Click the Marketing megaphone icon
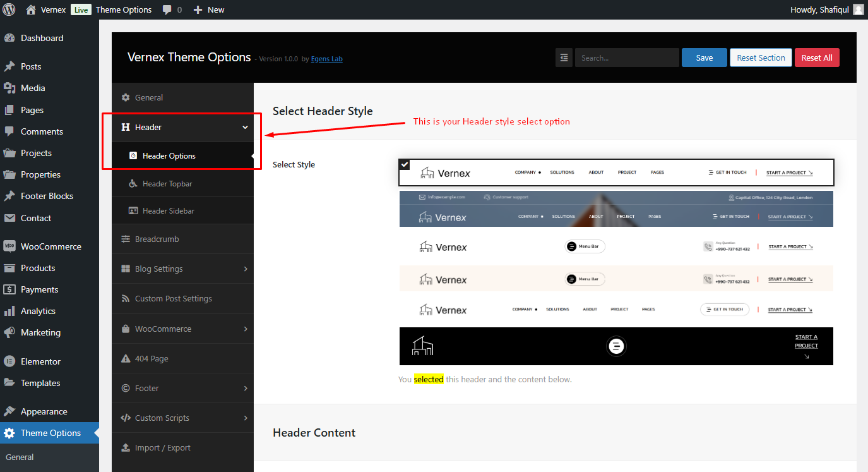The height and width of the screenshot is (472, 868). pos(9,332)
